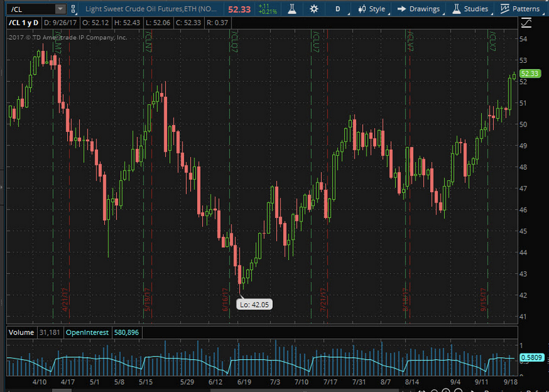This screenshot has height=392, width=549.
Task: Click the 5/29 date axis label
Action: point(187,382)
